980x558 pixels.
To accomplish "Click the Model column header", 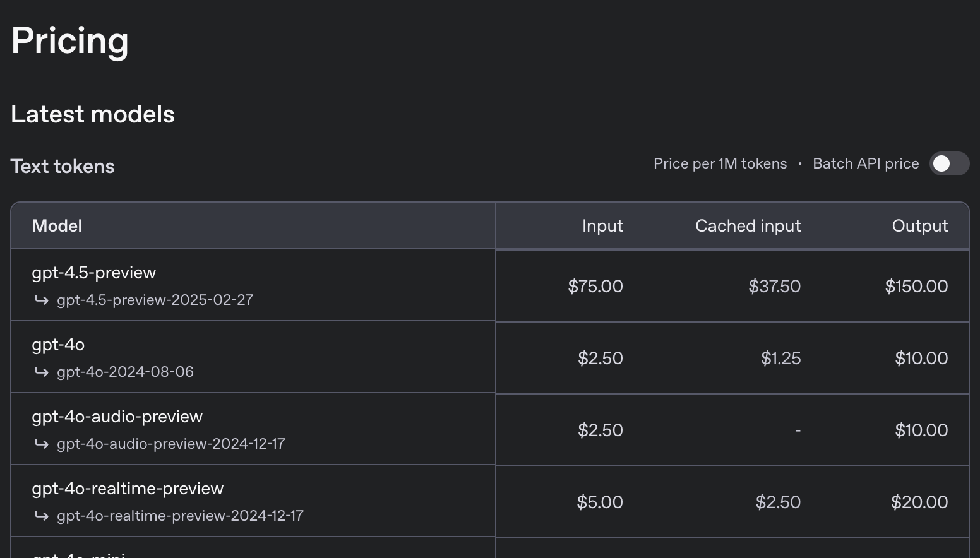I will coord(57,226).
